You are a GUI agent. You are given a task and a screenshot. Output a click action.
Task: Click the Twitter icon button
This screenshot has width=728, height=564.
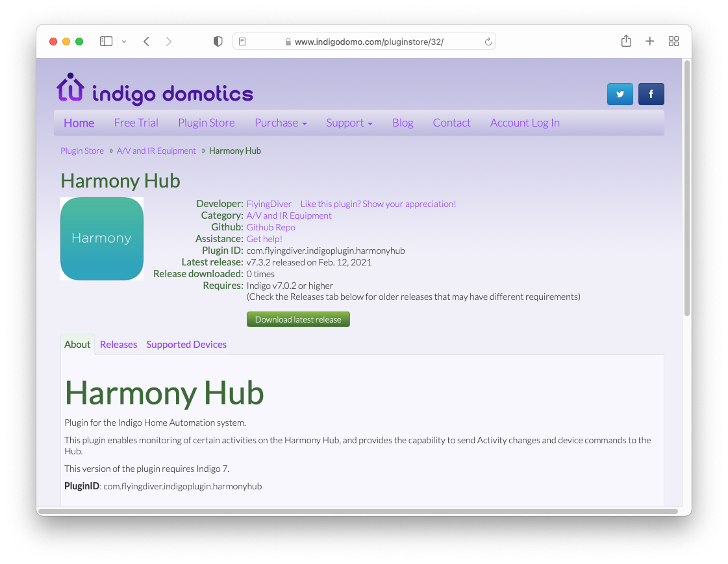click(x=620, y=94)
